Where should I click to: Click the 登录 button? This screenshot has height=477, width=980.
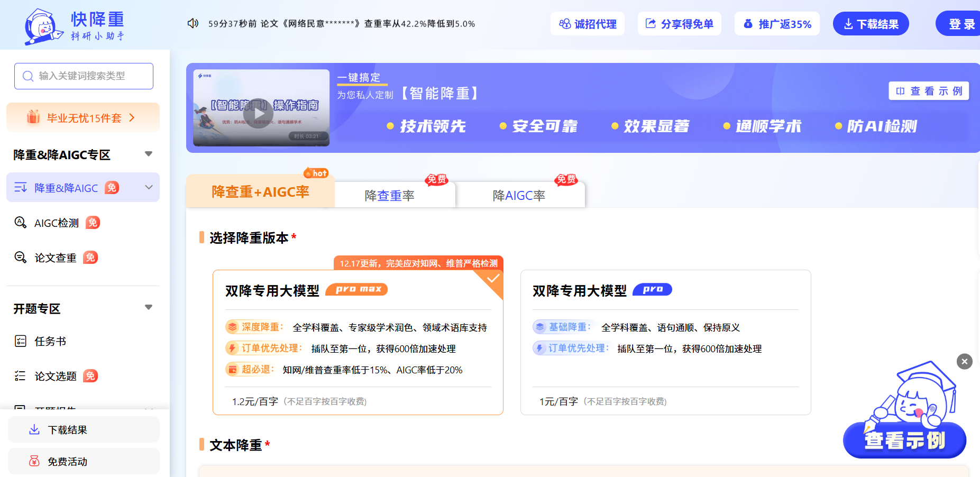coord(961,24)
